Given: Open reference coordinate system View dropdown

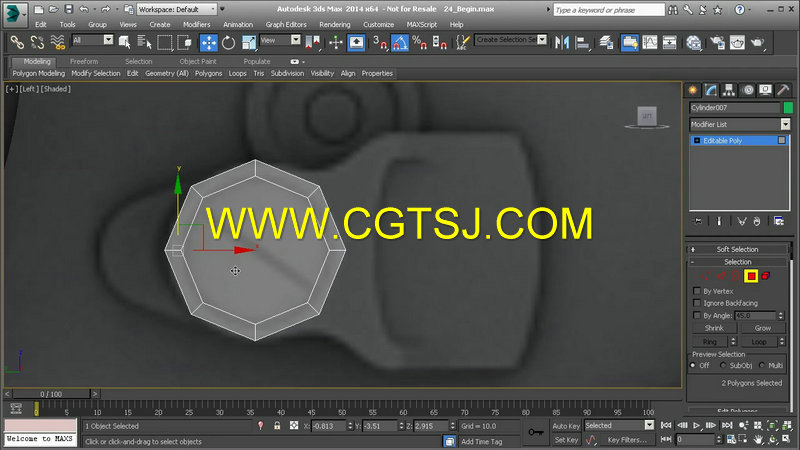Looking at the screenshot, I should (x=280, y=40).
